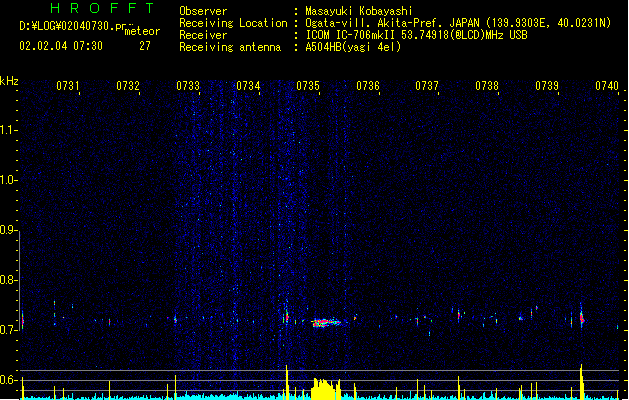Select observer name Masayuki Kobayashi
Image resolution: width=629 pixels, height=400 pixels.
tap(359, 11)
